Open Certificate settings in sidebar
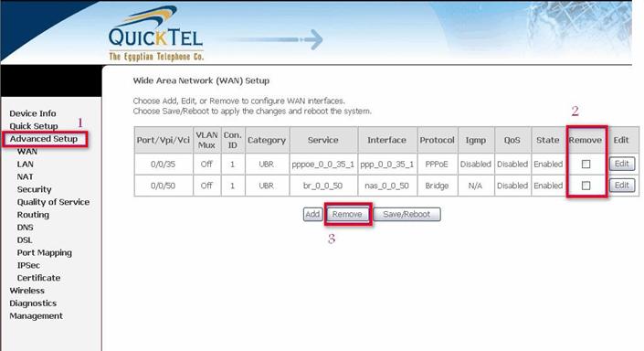Image resolution: width=644 pixels, height=351 pixels. [x=38, y=278]
